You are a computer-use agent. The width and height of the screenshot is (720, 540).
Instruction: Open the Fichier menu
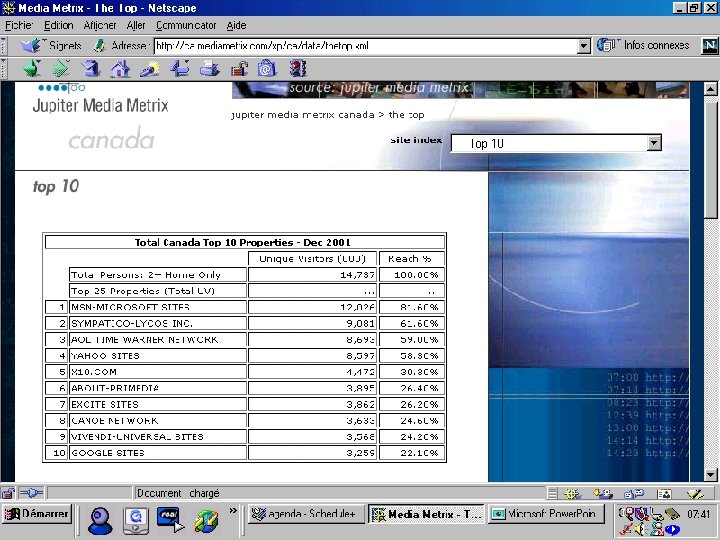[x=19, y=25]
